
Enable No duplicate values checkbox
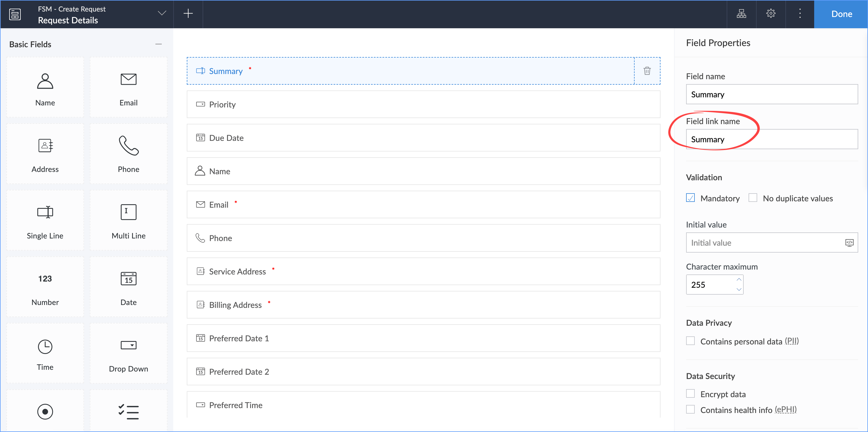753,198
